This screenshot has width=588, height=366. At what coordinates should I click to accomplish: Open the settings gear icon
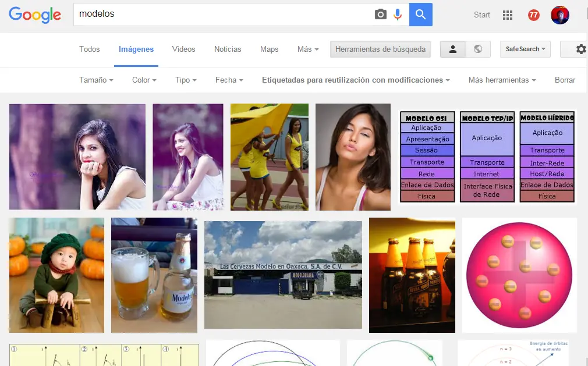pyautogui.click(x=581, y=49)
